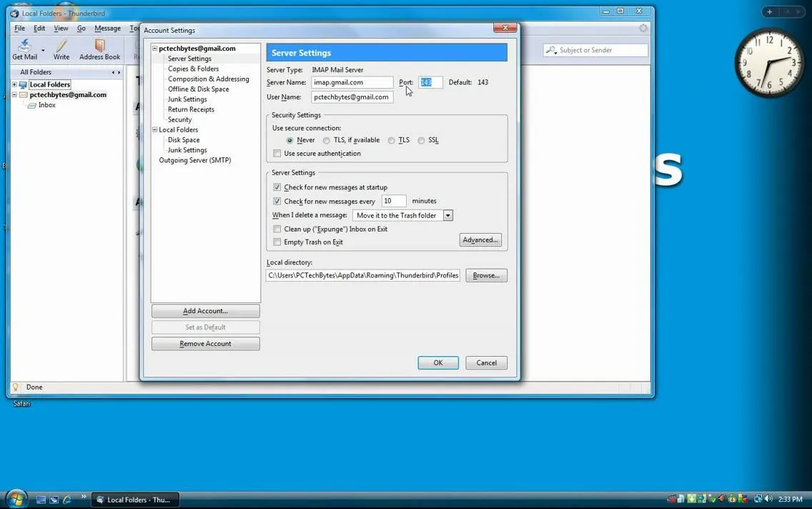Open the Get Mail dropdown arrow
Screen dimensions: 812x509
click(42, 50)
